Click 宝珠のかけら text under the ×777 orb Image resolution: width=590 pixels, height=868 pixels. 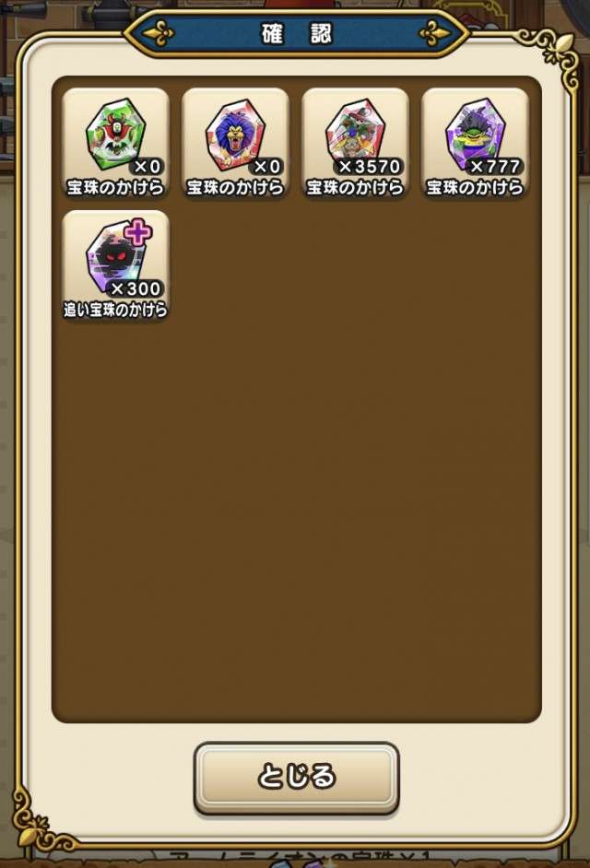point(475,188)
